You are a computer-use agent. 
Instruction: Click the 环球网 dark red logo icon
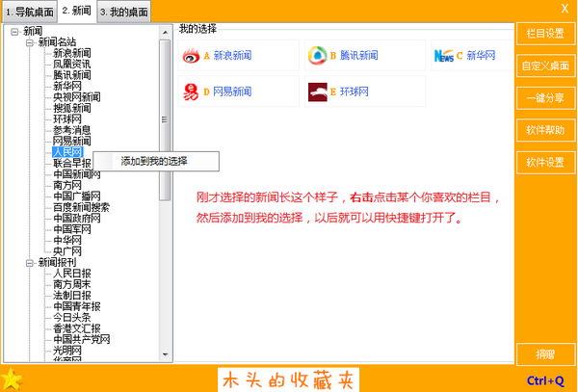[317, 91]
